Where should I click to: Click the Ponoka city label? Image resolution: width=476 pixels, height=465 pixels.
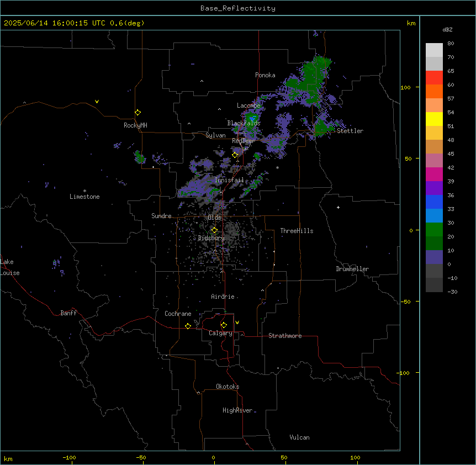[265, 75]
